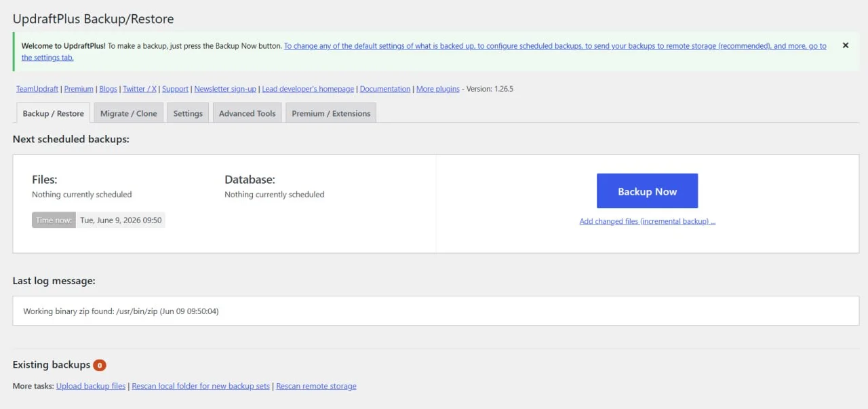This screenshot has width=868, height=409.
Task: Click the Existing backups count badge
Action: (x=100, y=366)
